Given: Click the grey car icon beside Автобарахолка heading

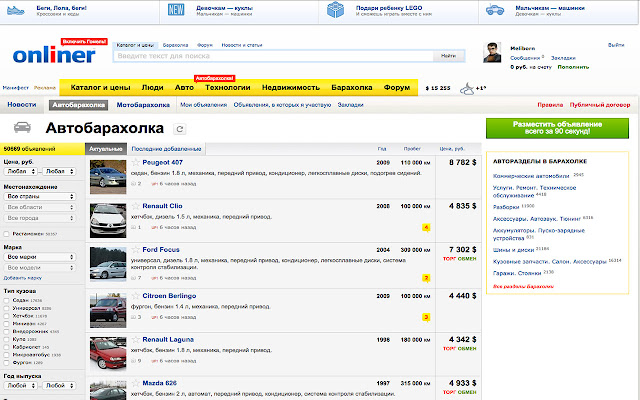Looking at the screenshot, I should pos(22,127).
